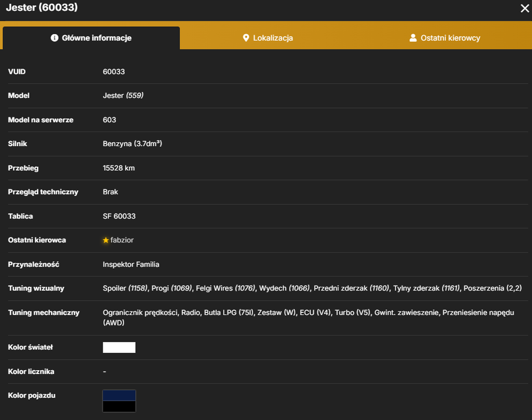Select the Model value Jester (559)
The width and height of the screenshot is (532, 420).
(x=123, y=96)
